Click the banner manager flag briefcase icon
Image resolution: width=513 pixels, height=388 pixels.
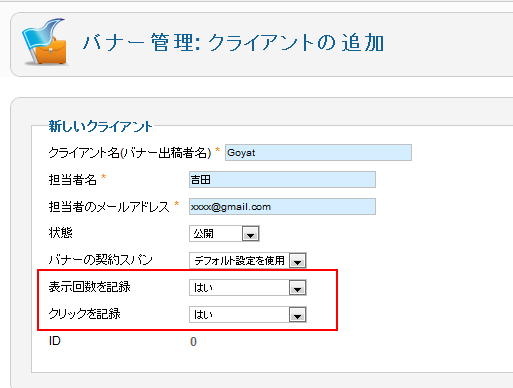click(45, 41)
